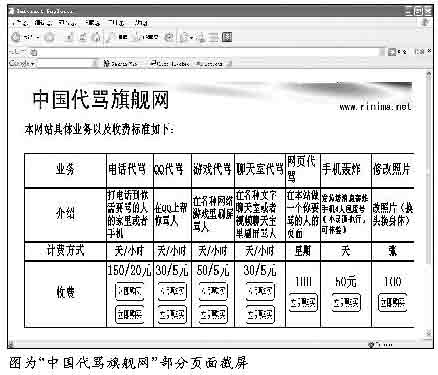Click the last dark square toolbar icon

227,37
